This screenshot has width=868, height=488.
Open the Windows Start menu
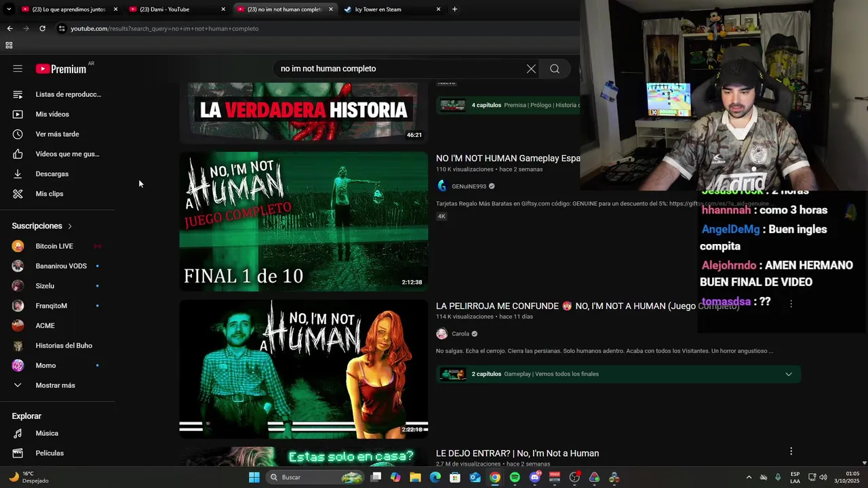(x=254, y=477)
